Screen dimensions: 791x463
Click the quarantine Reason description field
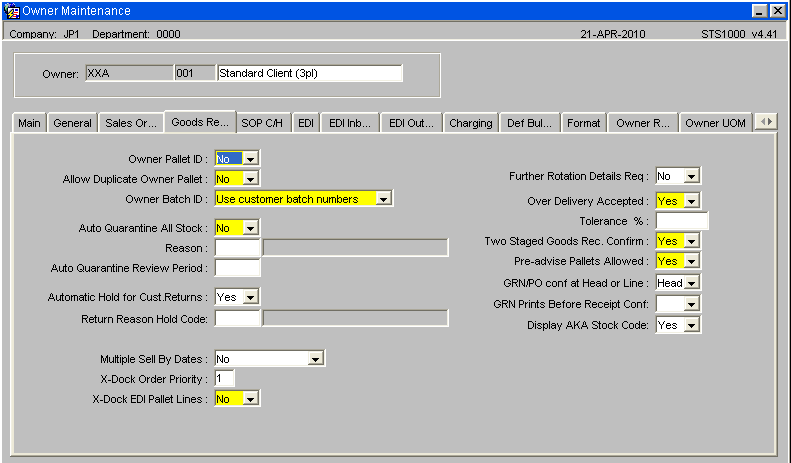tap(355, 248)
